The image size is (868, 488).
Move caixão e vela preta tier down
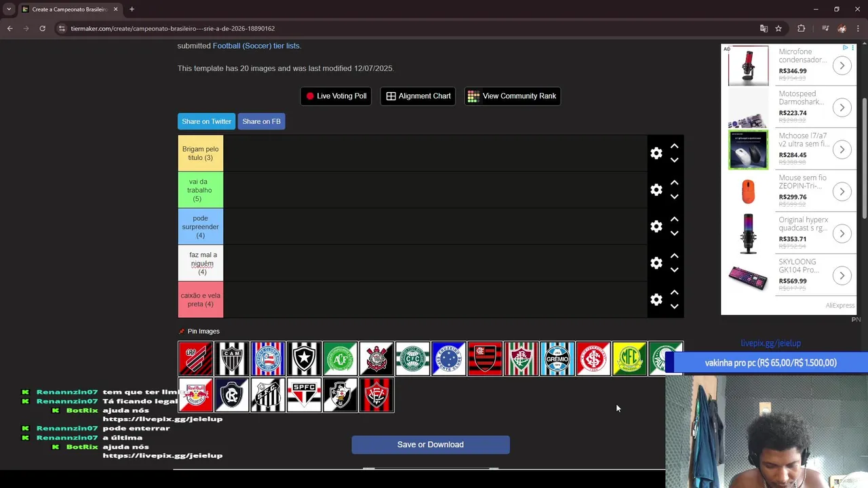674,307
